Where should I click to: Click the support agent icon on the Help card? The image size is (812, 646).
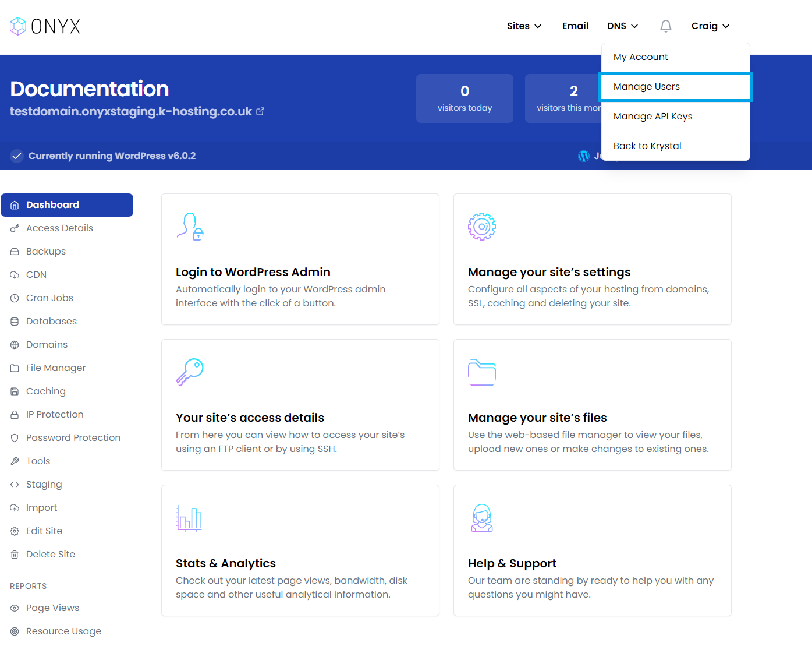coord(482,518)
